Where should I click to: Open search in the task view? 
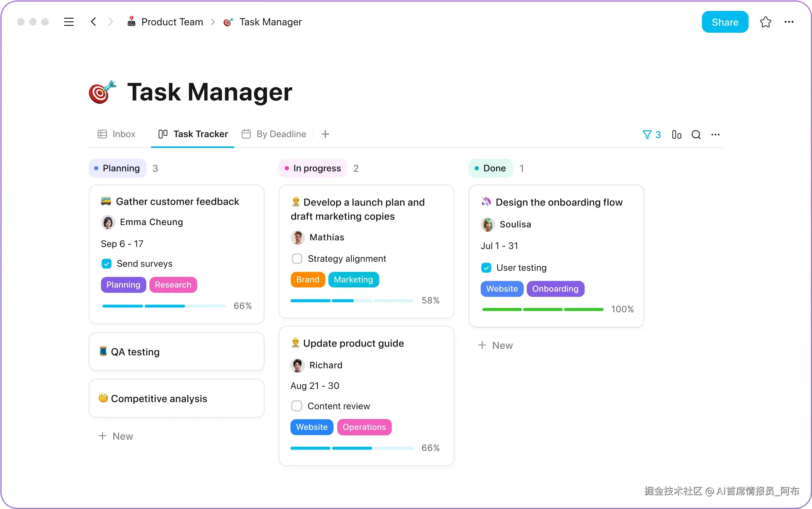coord(696,135)
